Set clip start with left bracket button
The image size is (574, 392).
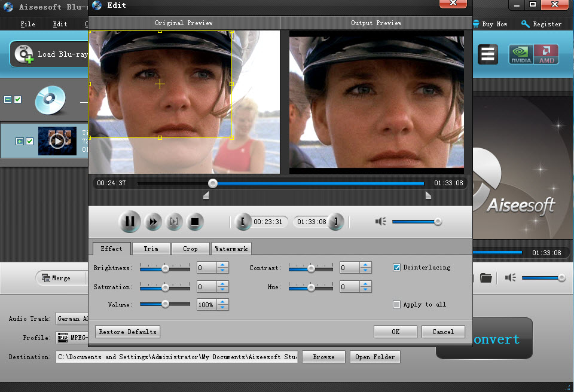(x=243, y=222)
